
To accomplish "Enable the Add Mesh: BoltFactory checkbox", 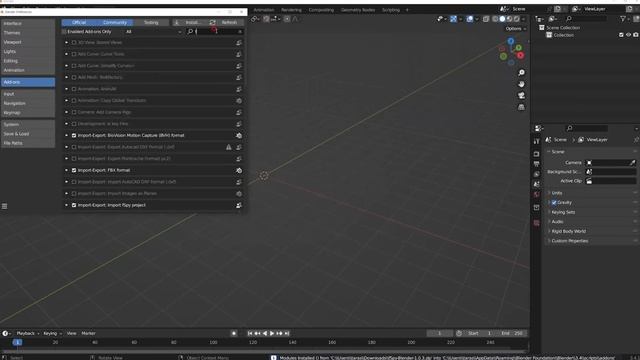I will pos(74,77).
